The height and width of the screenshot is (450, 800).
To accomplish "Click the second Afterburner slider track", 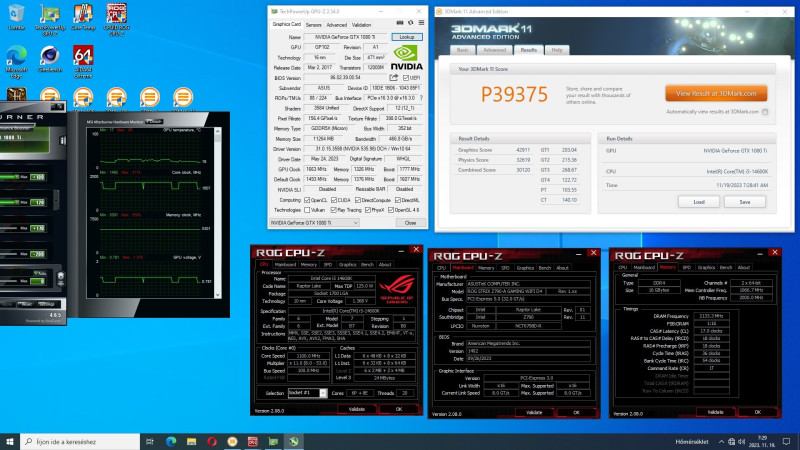I will [10, 203].
